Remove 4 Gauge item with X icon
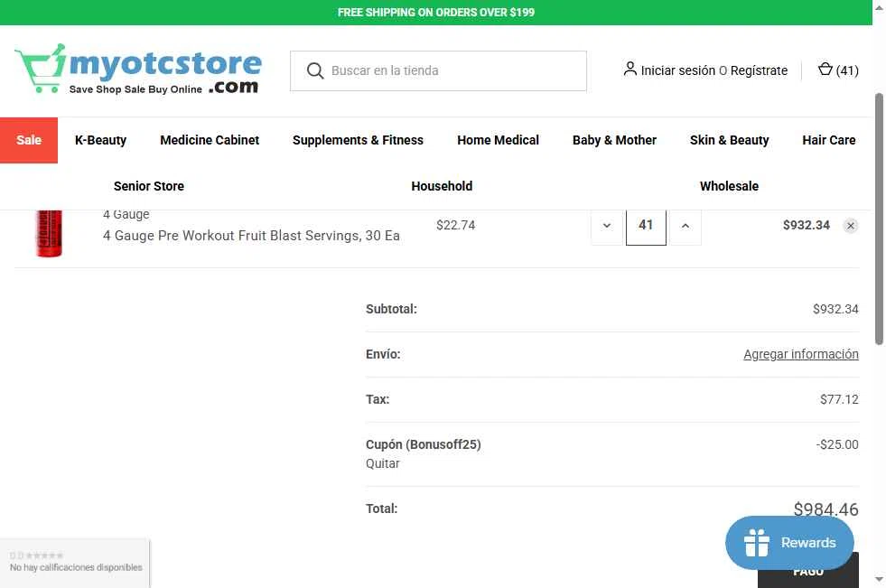Viewport: 886px width, 588px height. (851, 226)
